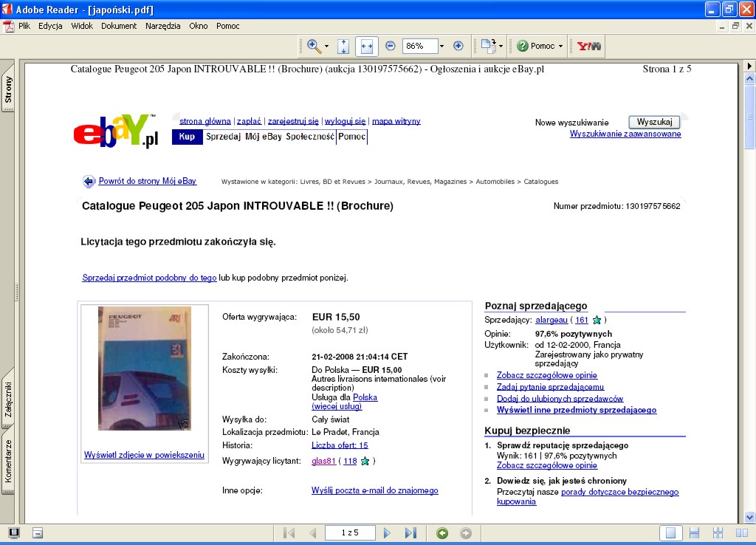
Task: Open the seller link alargeau
Action: tap(551, 320)
